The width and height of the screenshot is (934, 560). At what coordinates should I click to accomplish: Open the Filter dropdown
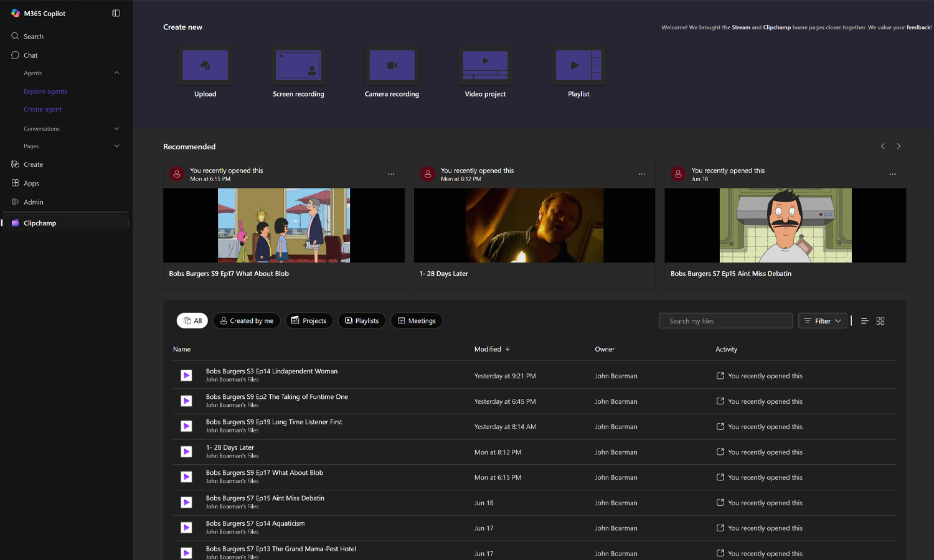pyautogui.click(x=822, y=320)
